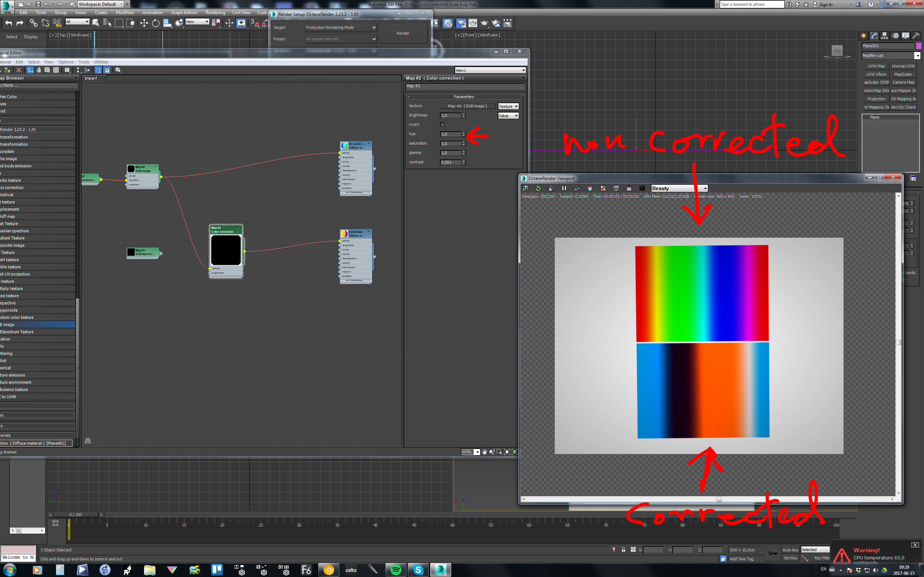Viewport: 924px width, 577px height.
Task: Enable the invert checkbox
Action: [x=442, y=124]
